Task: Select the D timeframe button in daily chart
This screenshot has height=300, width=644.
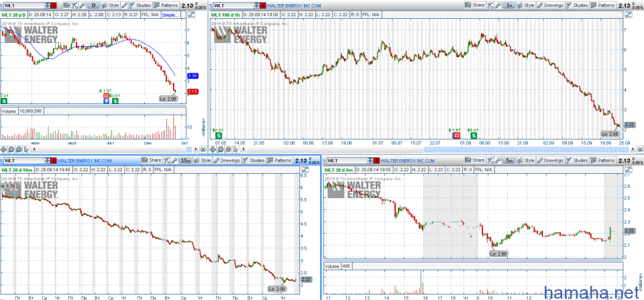Action: 94,5
